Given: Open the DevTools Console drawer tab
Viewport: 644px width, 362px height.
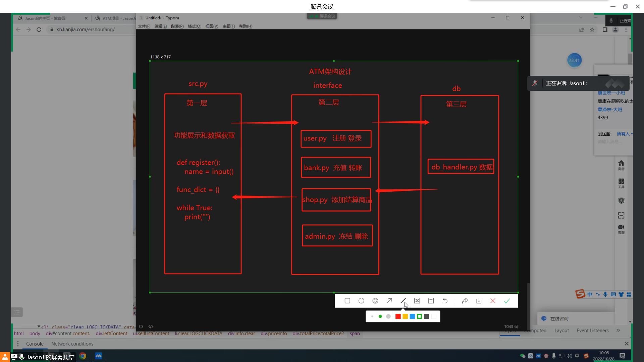Looking at the screenshot, I should (x=35, y=344).
